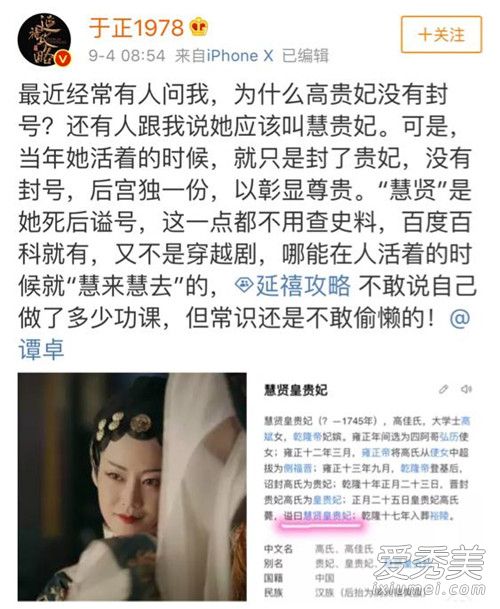500x609 pixels.
Task: Tap the gold crown membership icon
Action: click(x=199, y=27)
